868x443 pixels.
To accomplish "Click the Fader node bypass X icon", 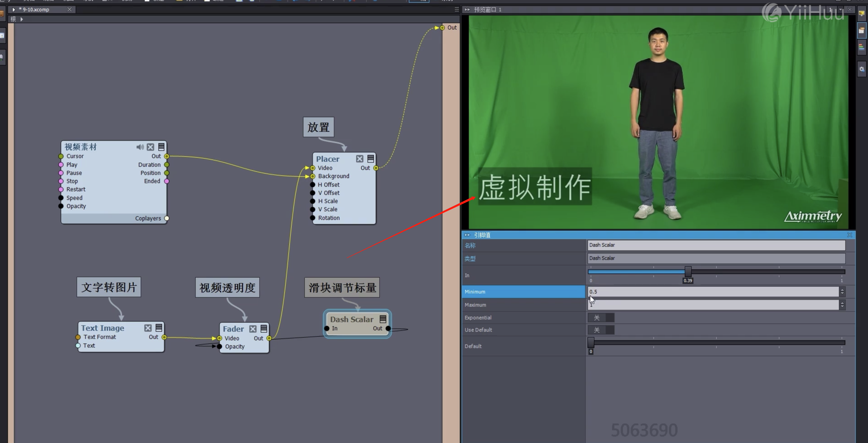I will tap(253, 329).
